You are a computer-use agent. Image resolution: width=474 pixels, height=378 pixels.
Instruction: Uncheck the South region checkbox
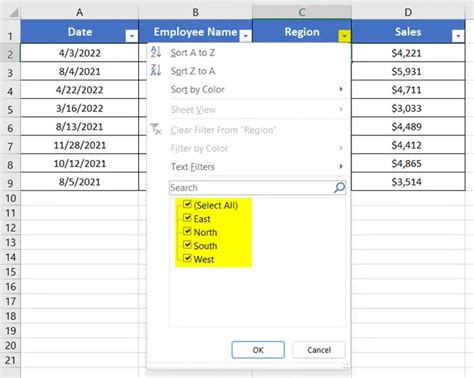pos(187,245)
